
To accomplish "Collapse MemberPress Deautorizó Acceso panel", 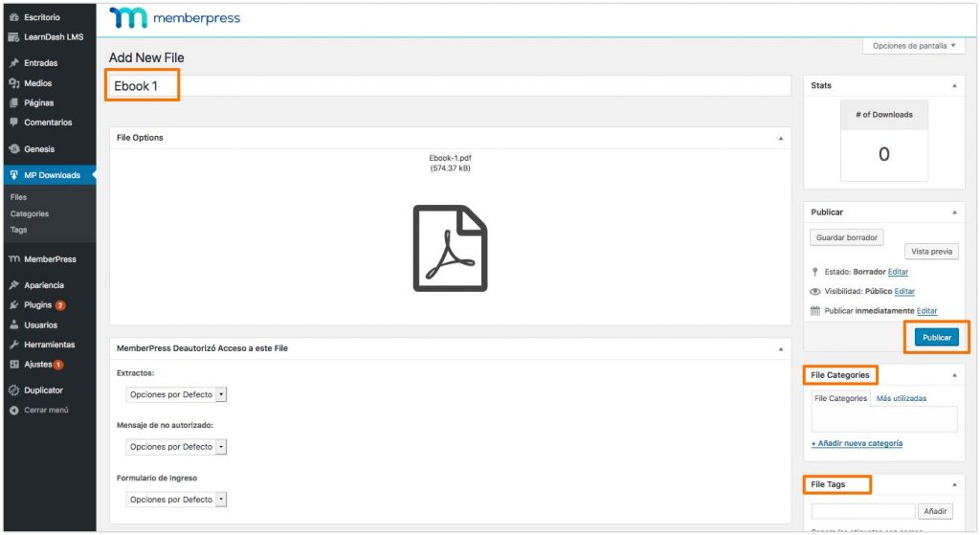I will (x=781, y=348).
